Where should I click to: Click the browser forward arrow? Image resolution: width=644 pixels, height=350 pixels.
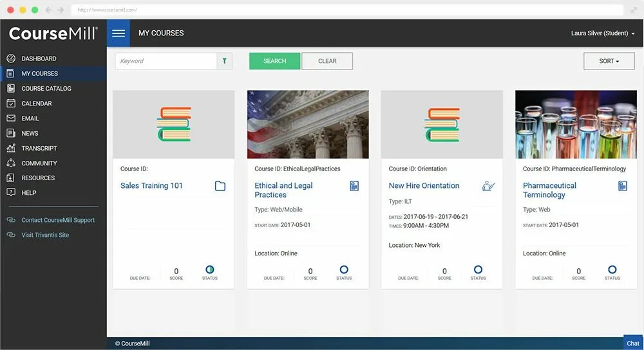coord(61,10)
